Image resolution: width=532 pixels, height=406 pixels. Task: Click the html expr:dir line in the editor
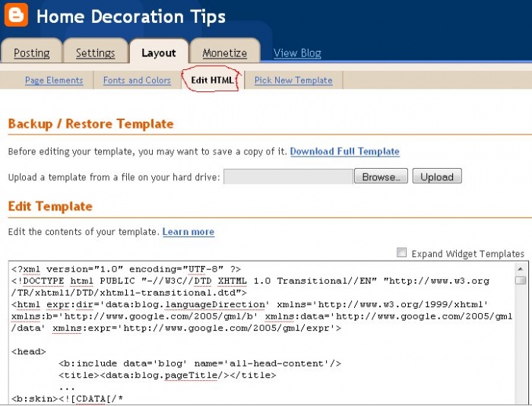[x=249, y=304]
